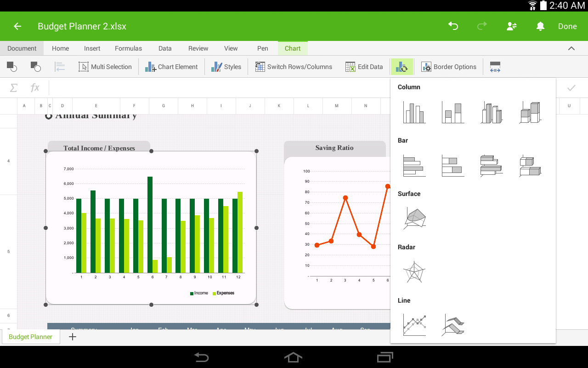Image resolution: width=588 pixels, height=368 pixels.
Task: Choose clustered bar chart type
Action: coord(414,166)
